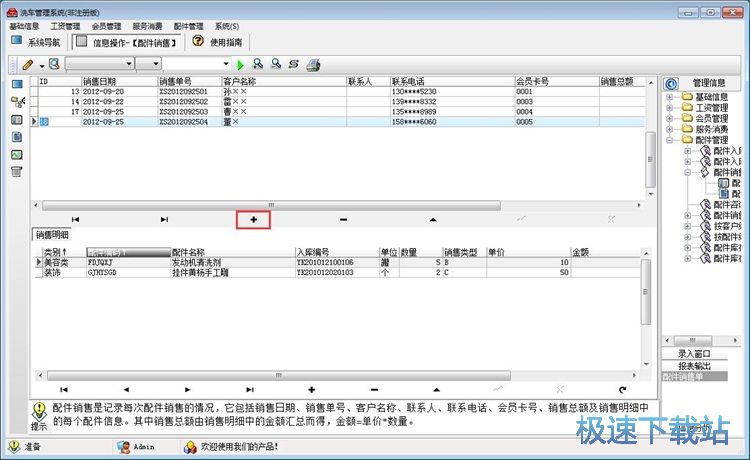Delete sales record with minus button
Viewport: 750px width, 460px height.
coord(343,219)
